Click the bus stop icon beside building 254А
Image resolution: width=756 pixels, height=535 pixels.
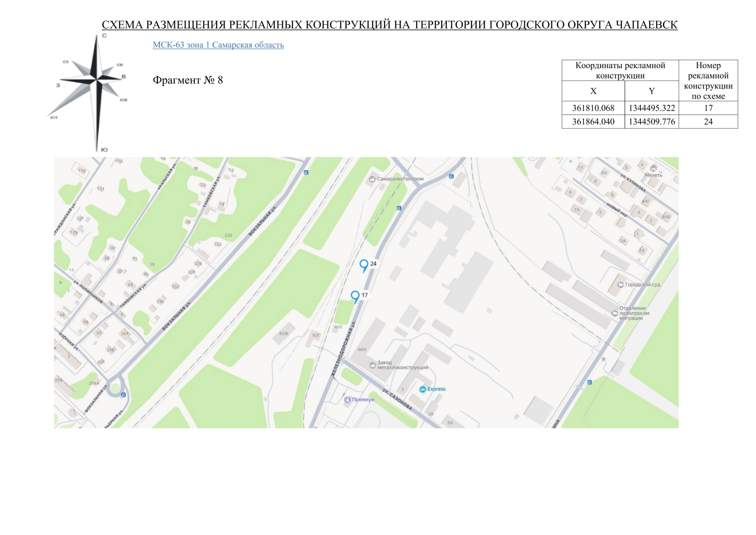click(123, 395)
